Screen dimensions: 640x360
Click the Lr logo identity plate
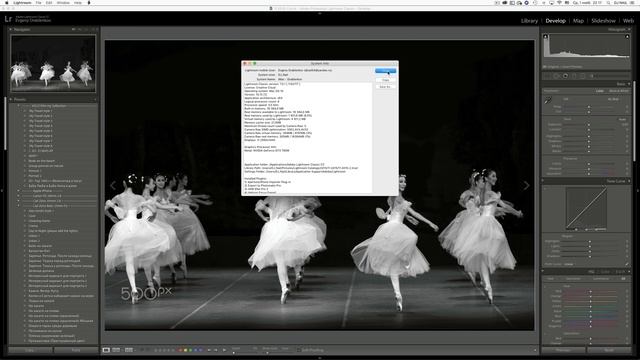click(8, 19)
